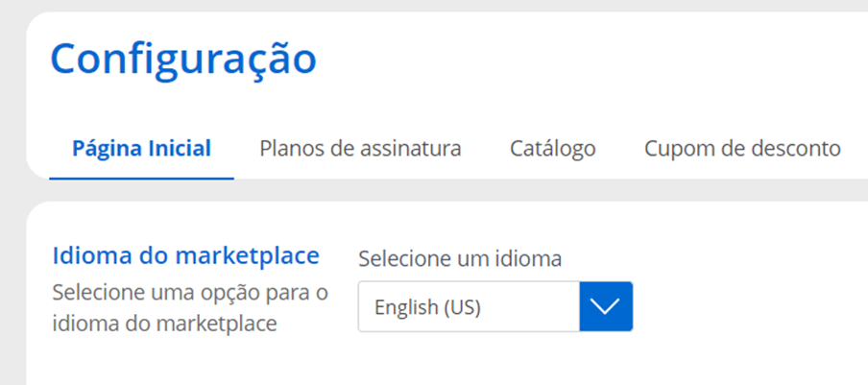The width and height of the screenshot is (868, 385).
Task: Go to the Catálogo tab
Action: (552, 149)
